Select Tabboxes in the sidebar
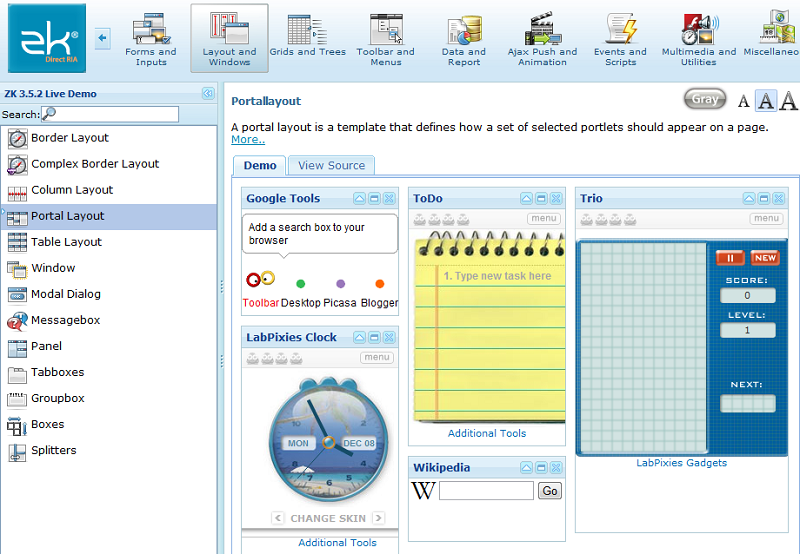Viewport: 800px width, 554px height. (x=109, y=372)
